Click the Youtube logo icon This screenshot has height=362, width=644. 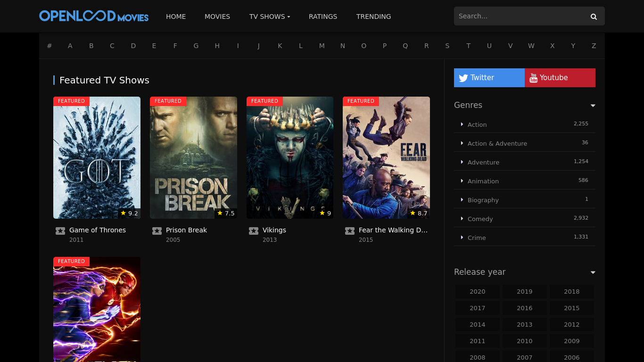(533, 78)
